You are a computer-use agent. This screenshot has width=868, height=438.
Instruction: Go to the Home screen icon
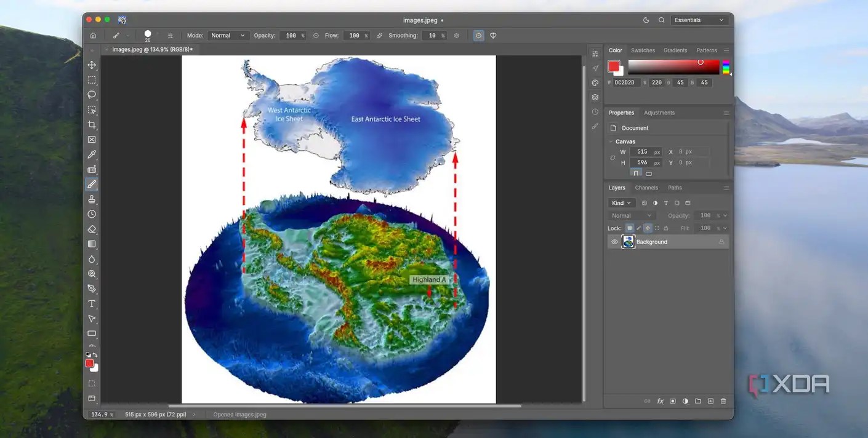(x=93, y=36)
